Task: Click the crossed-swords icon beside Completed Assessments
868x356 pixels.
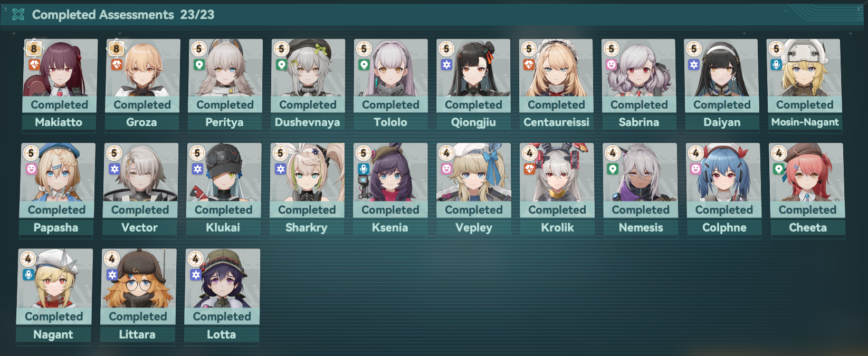Action: [x=18, y=15]
